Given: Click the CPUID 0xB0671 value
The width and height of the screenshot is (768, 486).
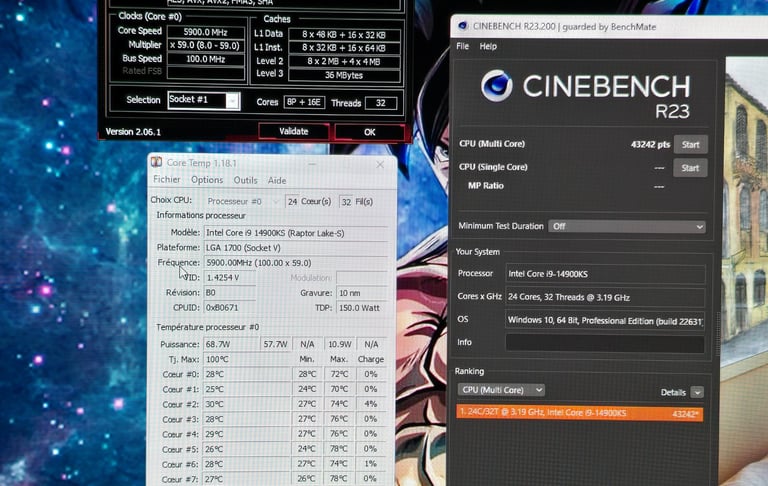Looking at the screenshot, I should pyautogui.click(x=230, y=308).
